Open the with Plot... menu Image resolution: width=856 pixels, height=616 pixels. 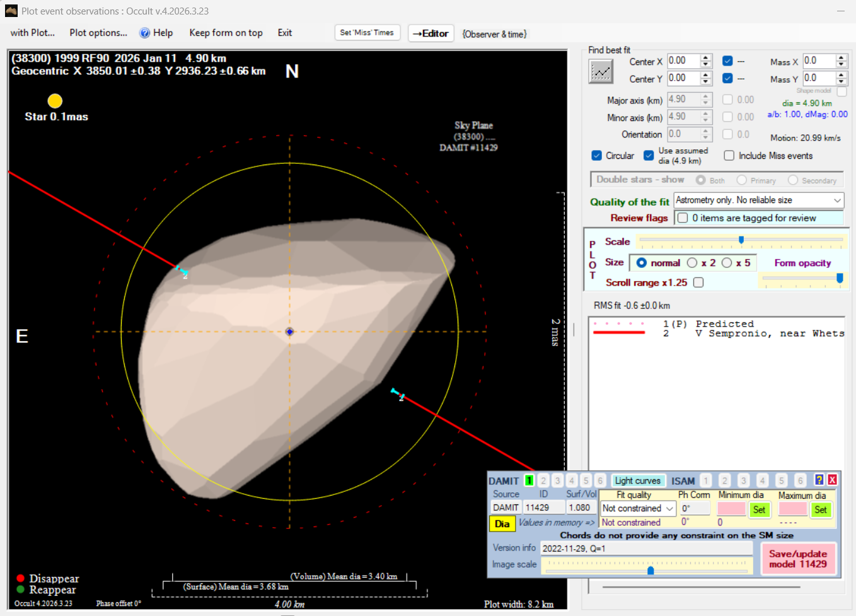click(33, 33)
